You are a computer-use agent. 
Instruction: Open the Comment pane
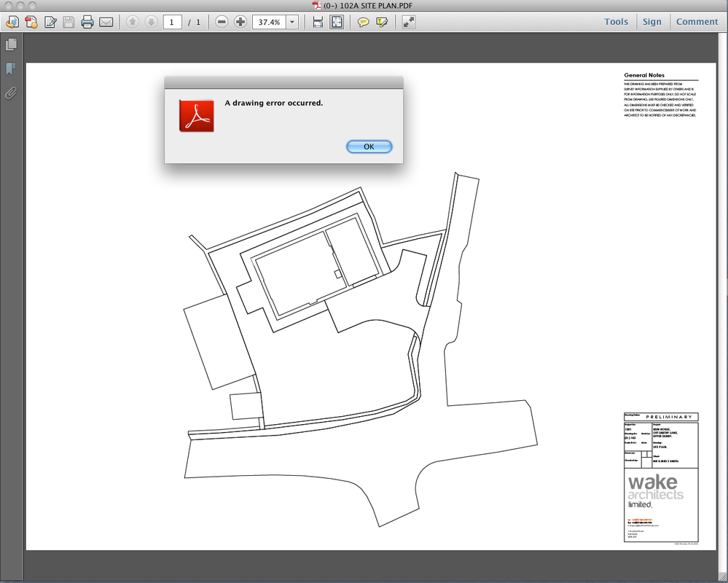(697, 22)
